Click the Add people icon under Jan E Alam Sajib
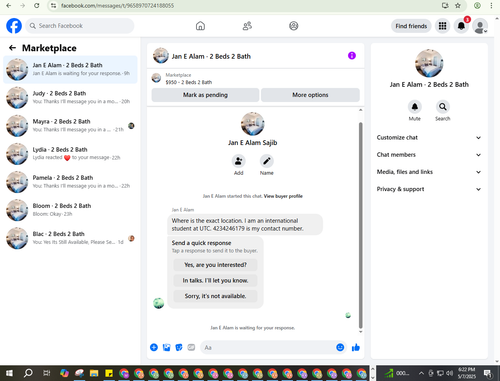Image resolution: width=500 pixels, height=381 pixels. pos(239,161)
